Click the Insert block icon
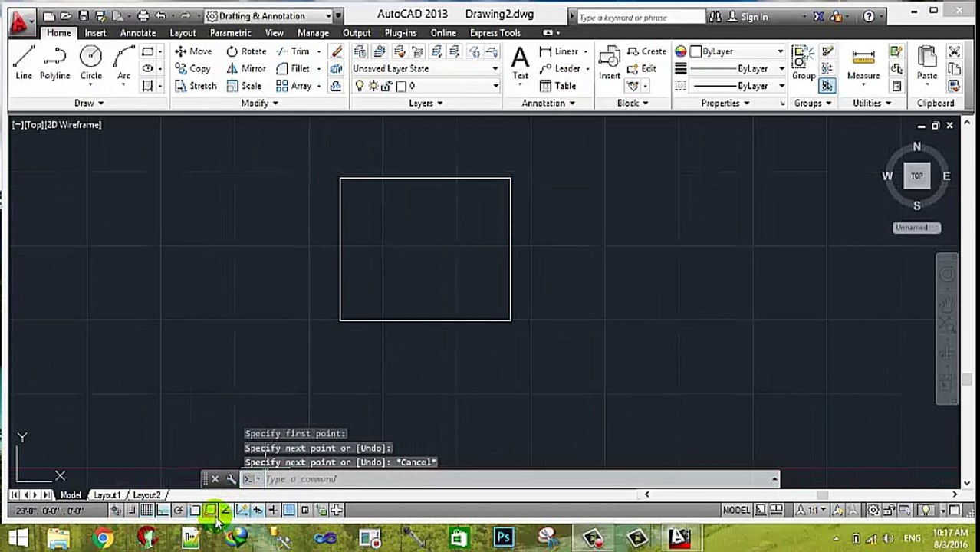The image size is (980, 552). [610, 63]
